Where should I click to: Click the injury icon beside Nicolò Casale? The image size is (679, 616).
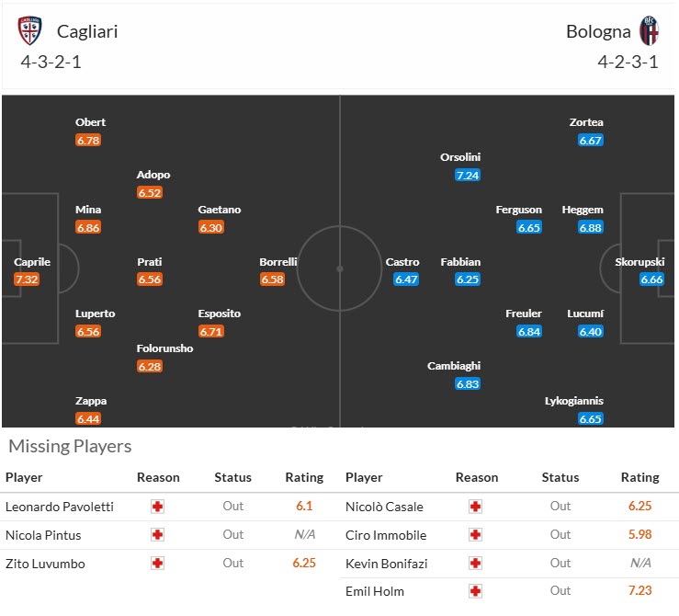476,507
